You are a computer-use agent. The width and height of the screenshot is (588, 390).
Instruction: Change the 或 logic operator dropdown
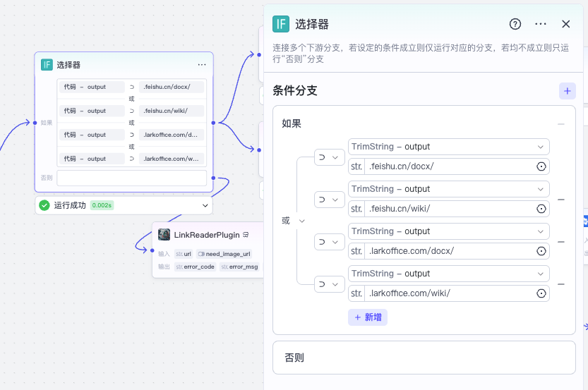click(294, 221)
